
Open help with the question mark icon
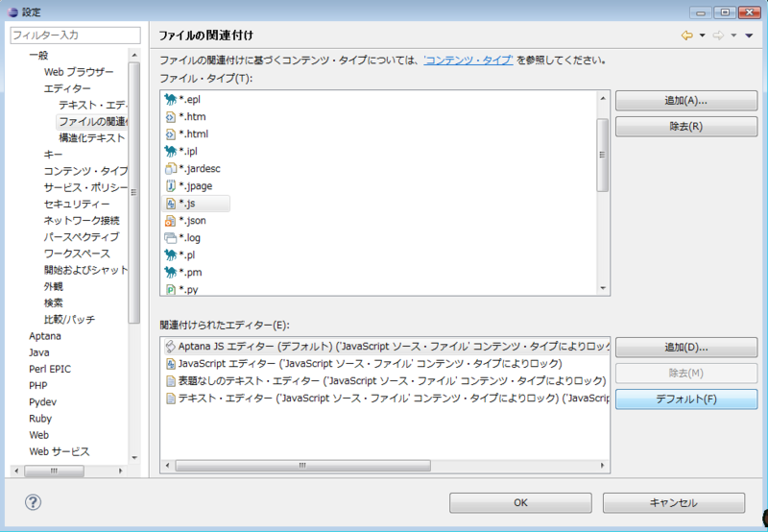click(x=33, y=502)
